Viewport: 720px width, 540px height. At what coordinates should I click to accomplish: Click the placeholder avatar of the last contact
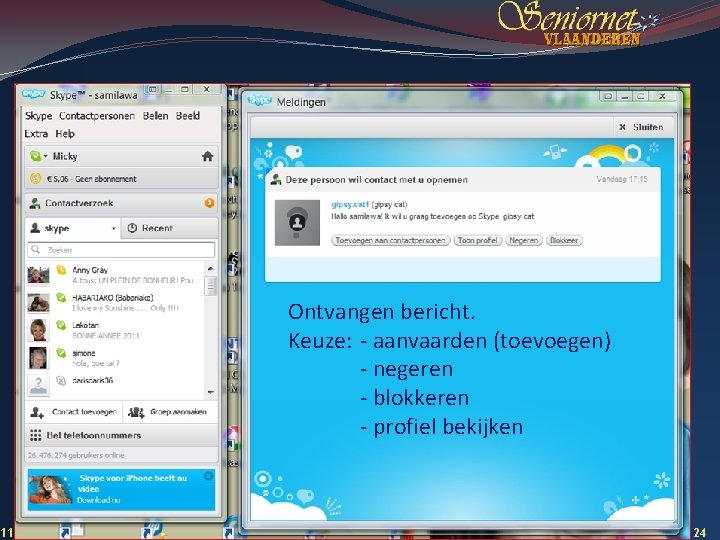[38, 386]
